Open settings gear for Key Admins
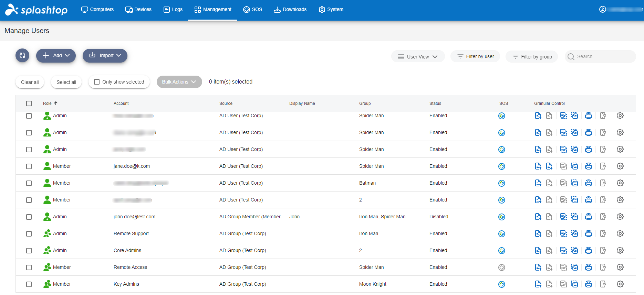 (x=620, y=284)
